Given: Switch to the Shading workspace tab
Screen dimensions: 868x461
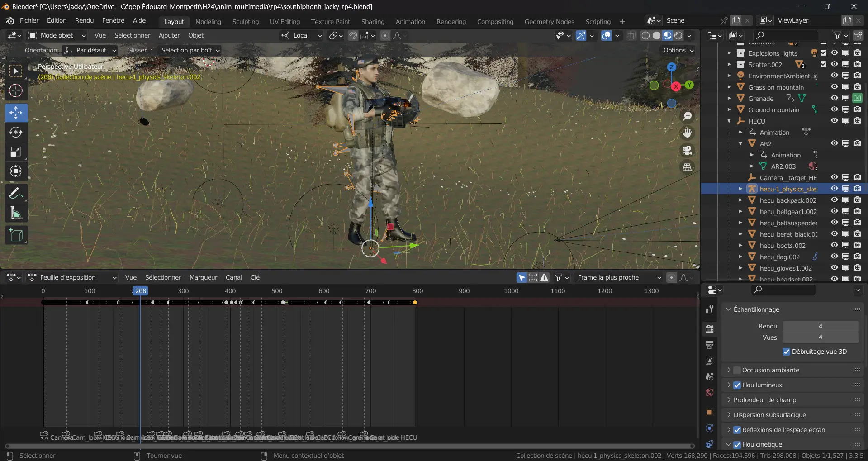Looking at the screenshot, I should point(373,22).
